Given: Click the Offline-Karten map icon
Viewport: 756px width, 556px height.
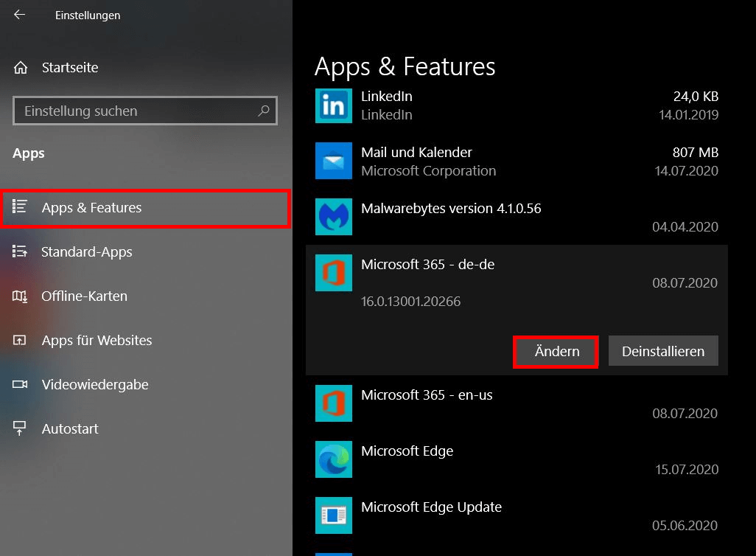Looking at the screenshot, I should 20,296.
